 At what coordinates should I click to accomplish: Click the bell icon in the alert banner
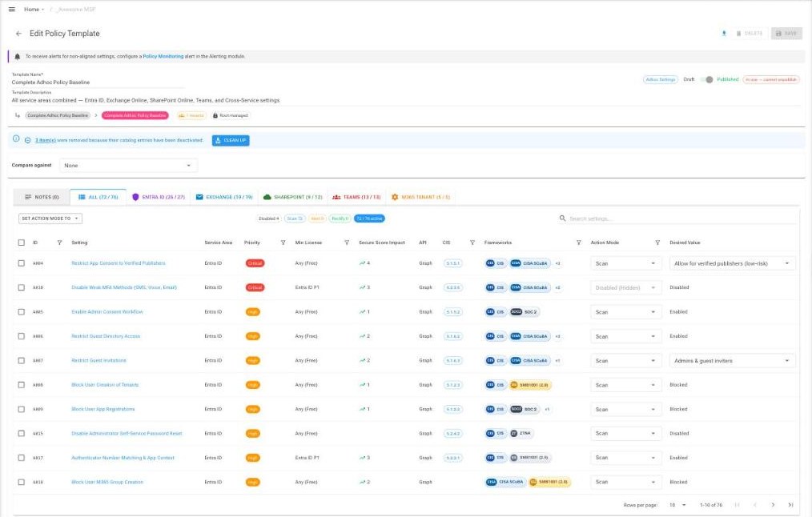[17, 56]
